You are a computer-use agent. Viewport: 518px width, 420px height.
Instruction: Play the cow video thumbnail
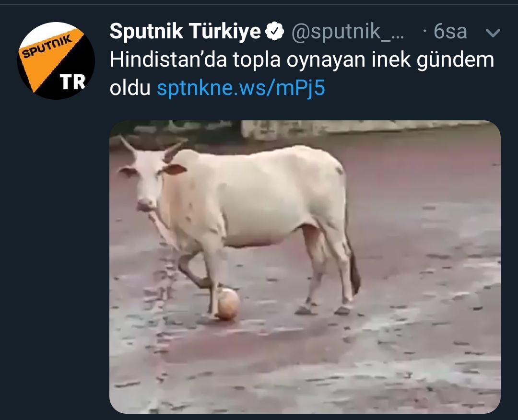[x=305, y=267]
